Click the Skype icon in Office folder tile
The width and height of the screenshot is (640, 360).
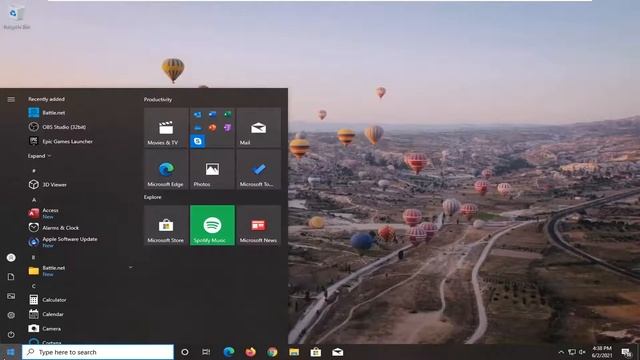click(198, 141)
